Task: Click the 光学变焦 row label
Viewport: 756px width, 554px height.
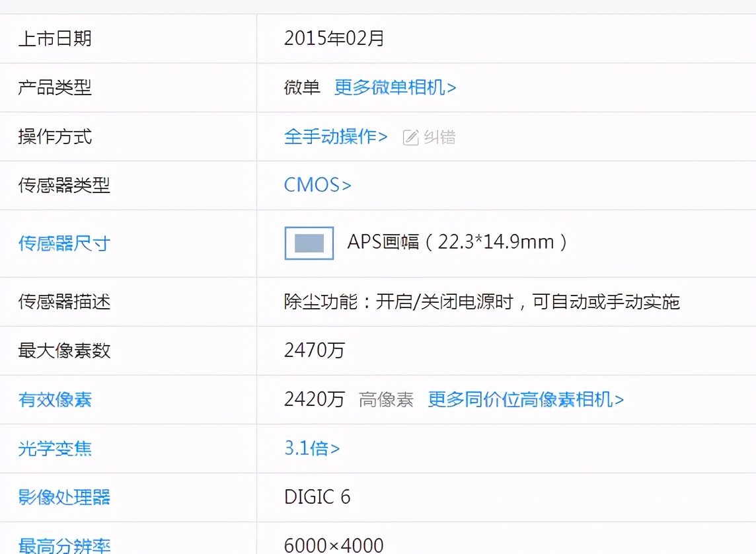Action: (x=54, y=449)
